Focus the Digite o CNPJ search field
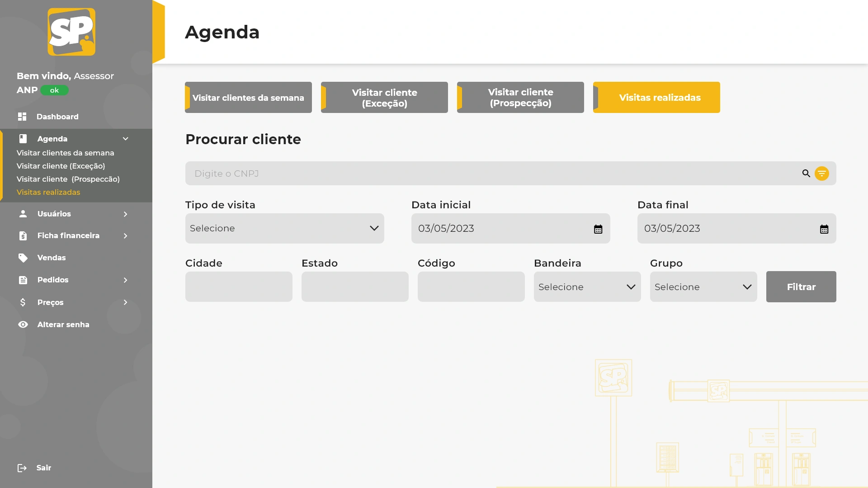The height and width of the screenshot is (488, 868). [x=493, y=174]
